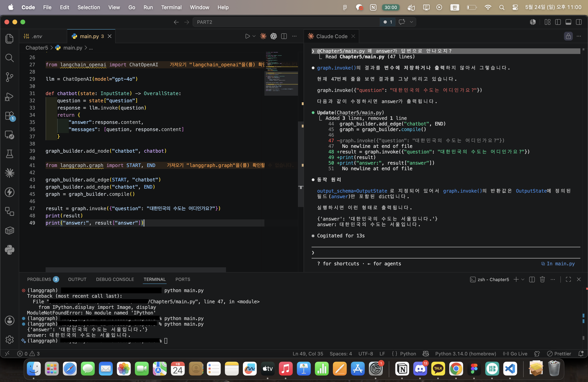Click the editor horizontal scrollbar
588x382 pixels.
[136, 270]
